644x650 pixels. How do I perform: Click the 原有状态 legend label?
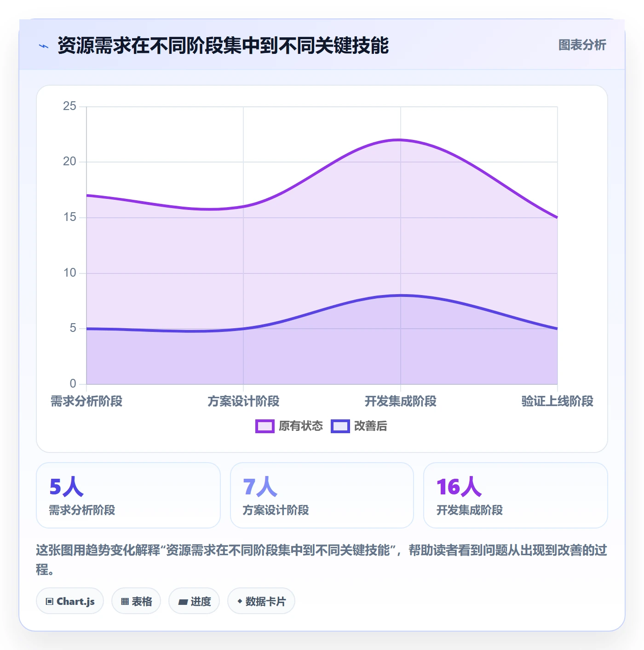point(301,426)
